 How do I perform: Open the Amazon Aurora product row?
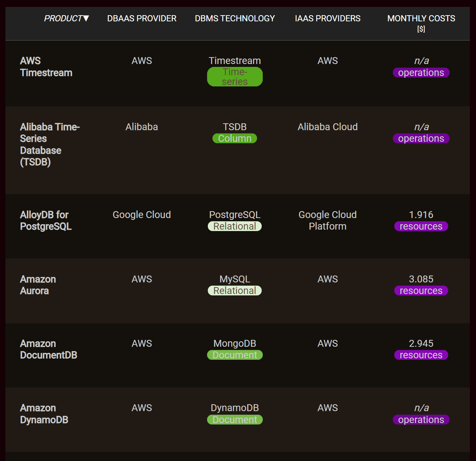click(x=38, y=285)
